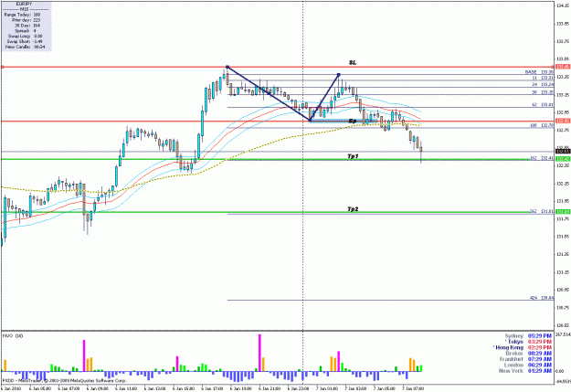The width and height of the screenshot is (571, 392).
Task: Click the 7 Jan 01:00 time axis label
Action: coord(327,388)
